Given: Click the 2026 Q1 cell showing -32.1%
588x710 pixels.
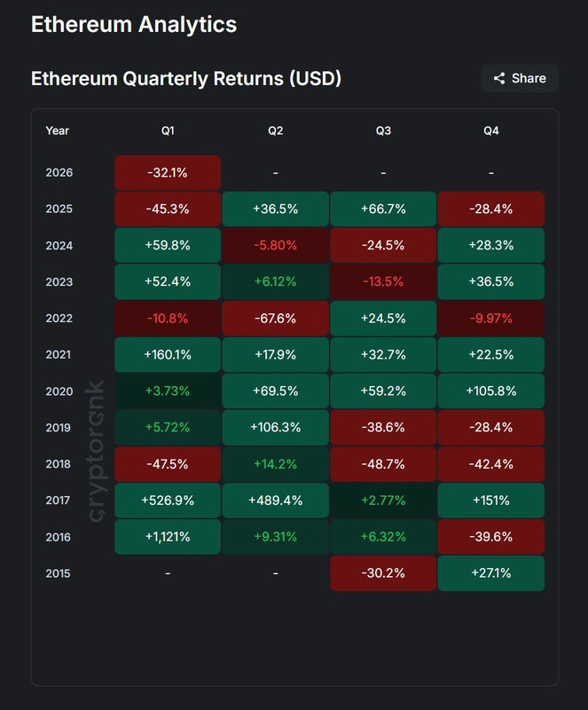Looking at the screenshot, I should point(168,172).
